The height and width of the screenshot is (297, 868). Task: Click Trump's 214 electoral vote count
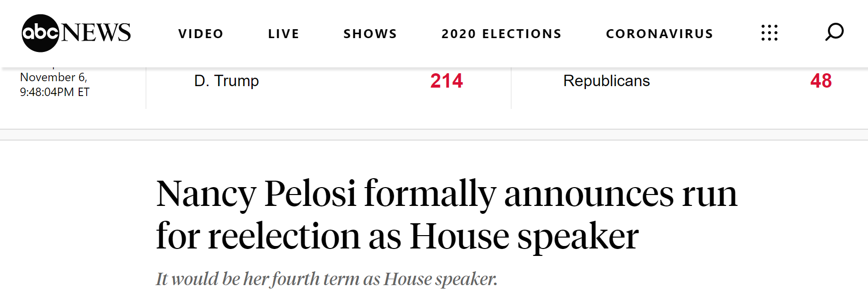coord(446,81)
